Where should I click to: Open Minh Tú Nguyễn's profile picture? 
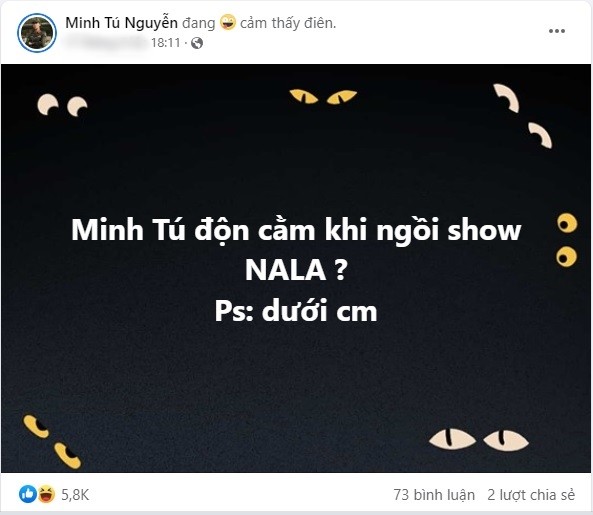37,33
